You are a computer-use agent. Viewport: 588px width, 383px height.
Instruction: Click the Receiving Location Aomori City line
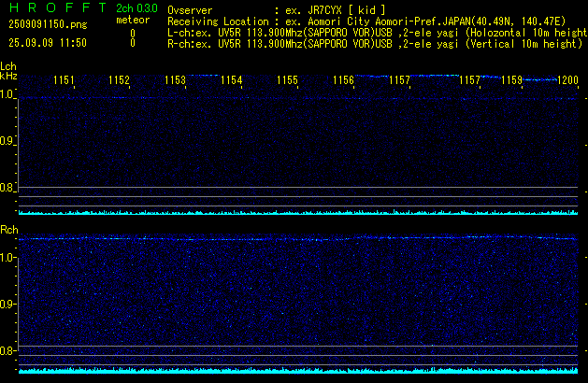[x=366, y=21]
